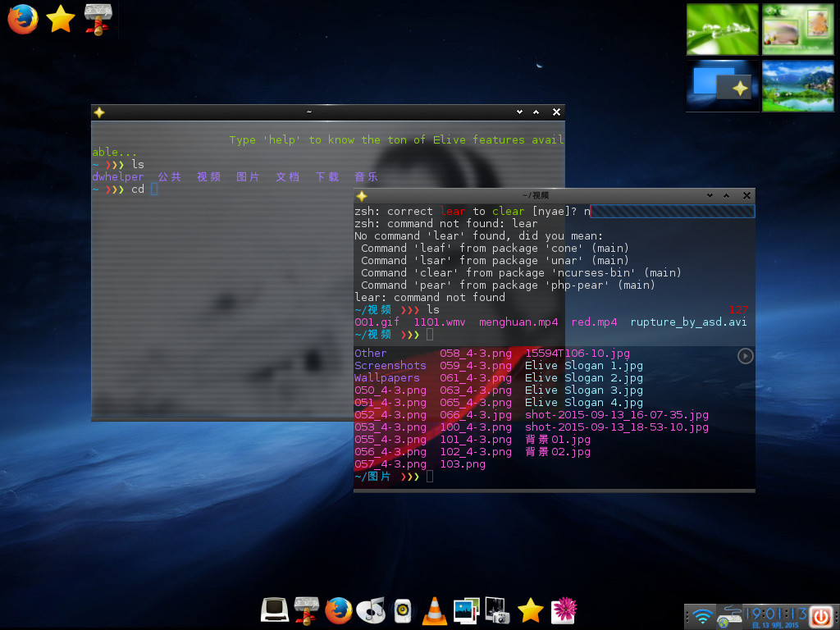Click the ~/图片 prompt cursor in the terminal
The width and height of the screenshot is (840, 630).
(x=430, y=477)
